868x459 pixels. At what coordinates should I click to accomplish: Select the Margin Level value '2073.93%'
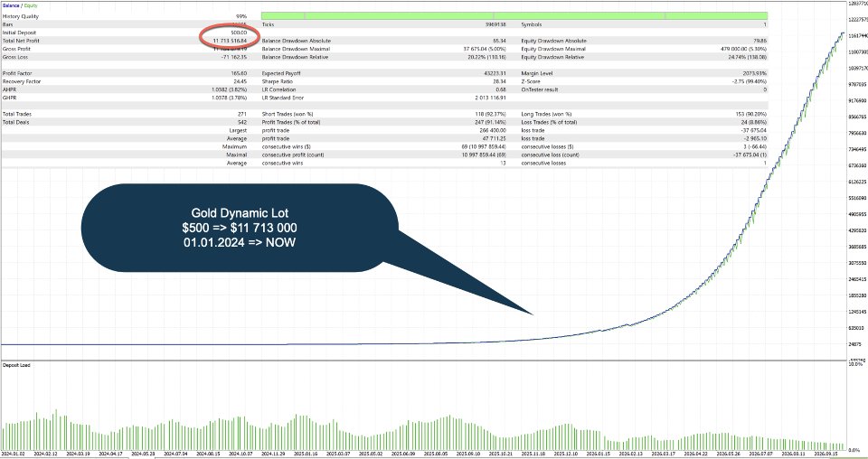[x=755, y=73]
